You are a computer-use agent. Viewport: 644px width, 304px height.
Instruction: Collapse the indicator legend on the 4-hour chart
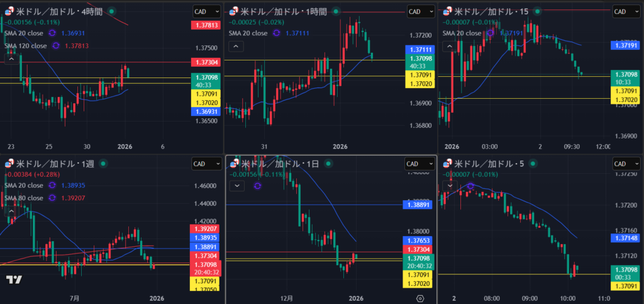coord(11,59)
